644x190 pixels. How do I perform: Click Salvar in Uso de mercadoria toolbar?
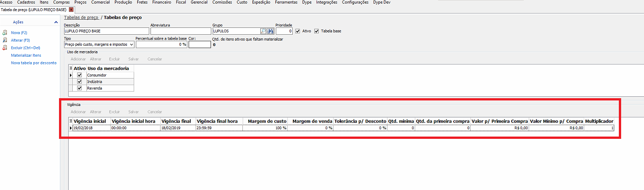[x=134, y=59]
